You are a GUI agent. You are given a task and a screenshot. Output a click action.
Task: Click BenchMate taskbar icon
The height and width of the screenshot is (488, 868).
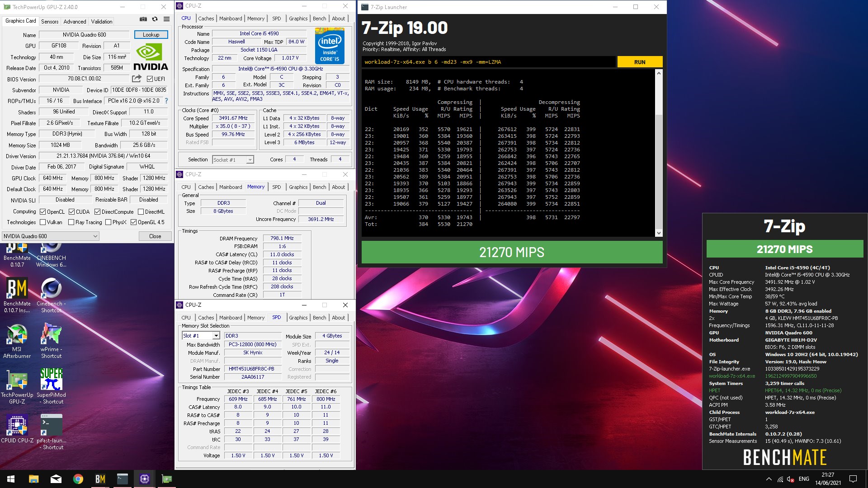pos(100,479)
